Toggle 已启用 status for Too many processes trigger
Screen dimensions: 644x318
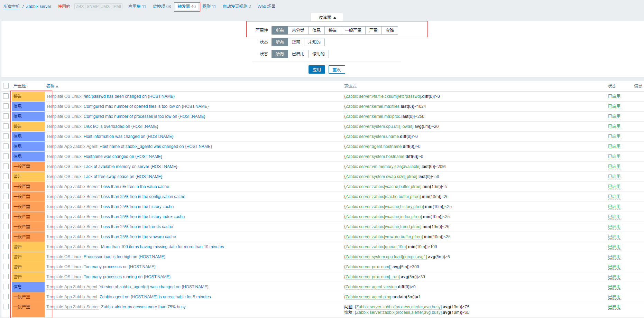(x=614, y=267)
